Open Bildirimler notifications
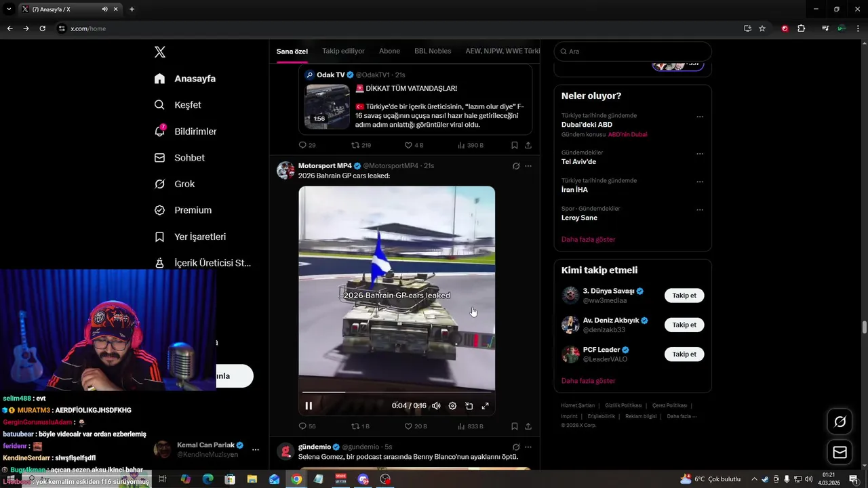868x488 pixels. click(185, 131)
